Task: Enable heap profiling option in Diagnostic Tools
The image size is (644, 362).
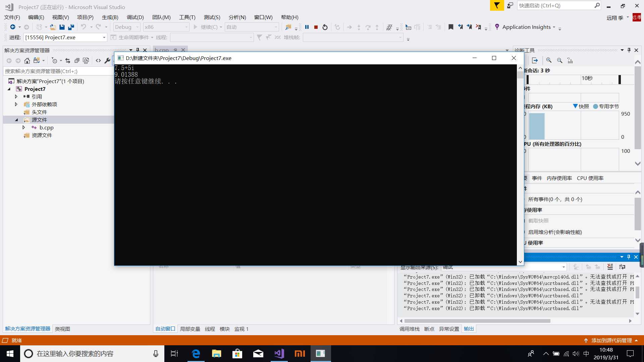Action: tap(555, 232)
